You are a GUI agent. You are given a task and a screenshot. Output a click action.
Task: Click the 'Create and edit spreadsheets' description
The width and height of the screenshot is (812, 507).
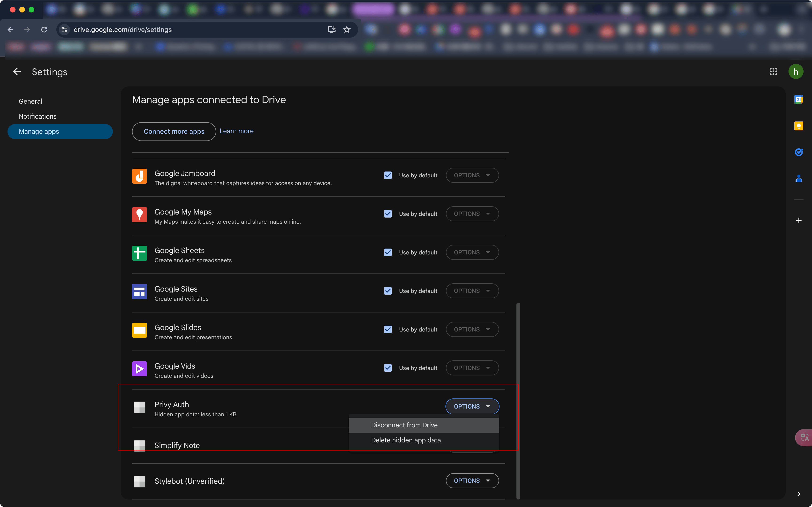[x=193, y=260]
